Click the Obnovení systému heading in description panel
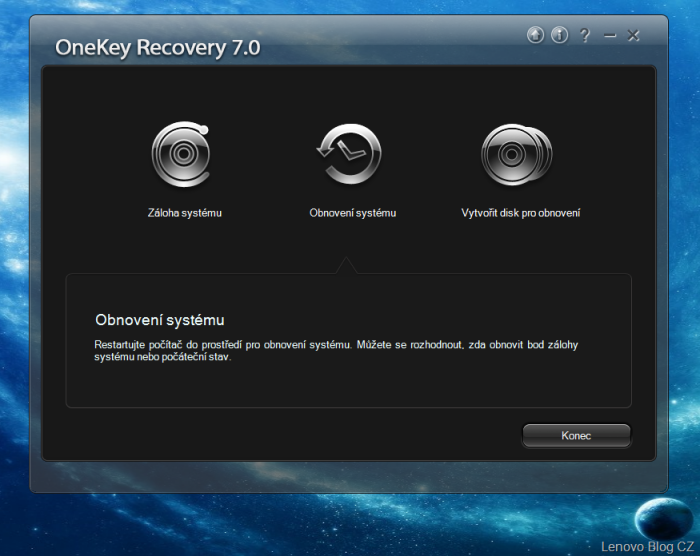 [x=159, y=320]
